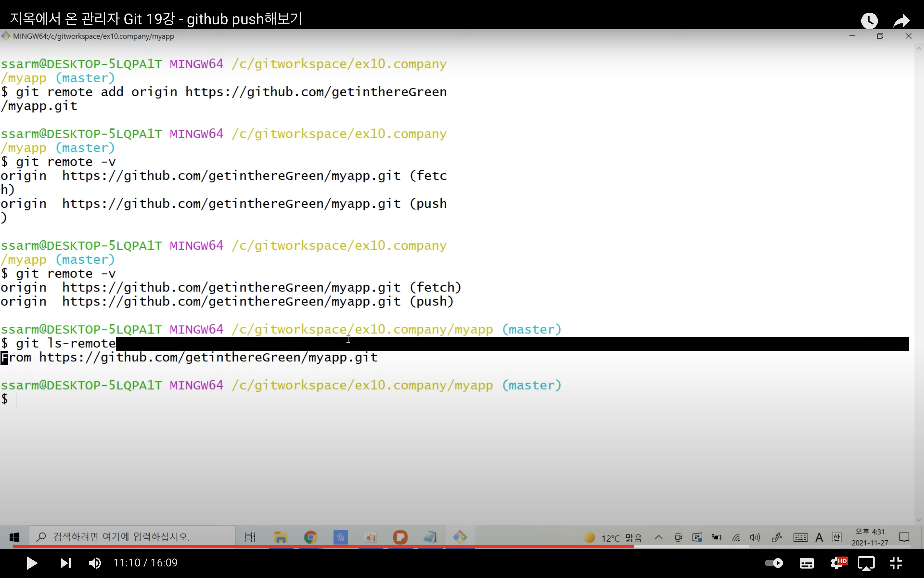The height and width of the screenshot is (578, 924).
Task: Open the Windows Start menu
Action: click(x=14, y=537)
